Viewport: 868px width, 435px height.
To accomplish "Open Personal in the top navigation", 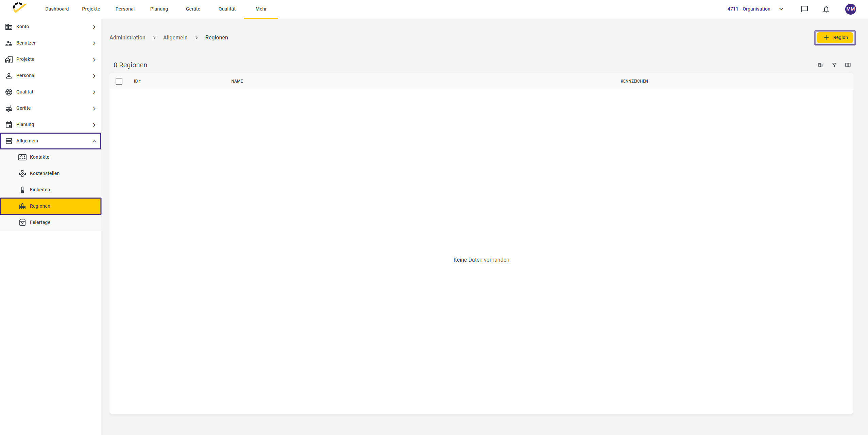I will click(x=125, y=9).
